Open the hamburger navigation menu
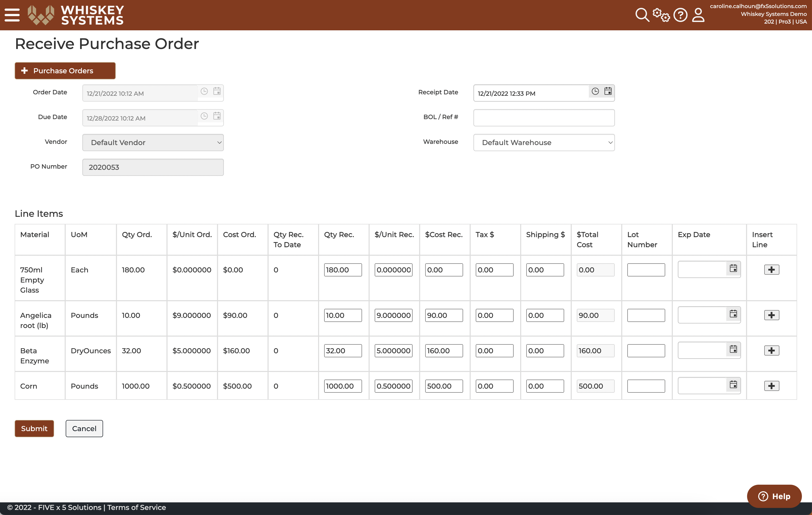812x515 pixels. 12,15
